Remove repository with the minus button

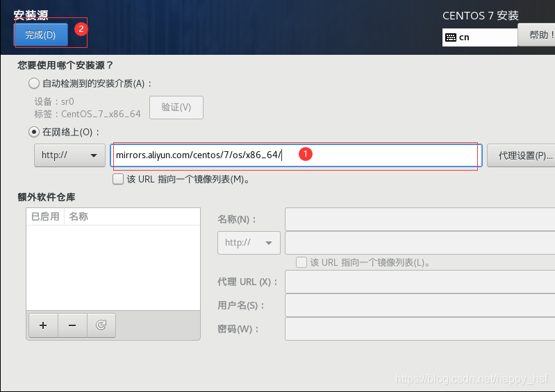pyautogui.click(x=72, y=325)
